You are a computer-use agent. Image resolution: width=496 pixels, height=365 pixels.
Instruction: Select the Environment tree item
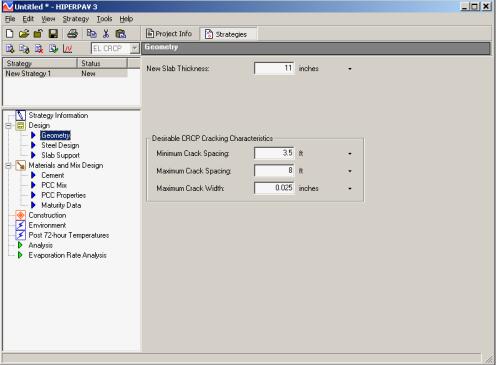coord(47,225)
